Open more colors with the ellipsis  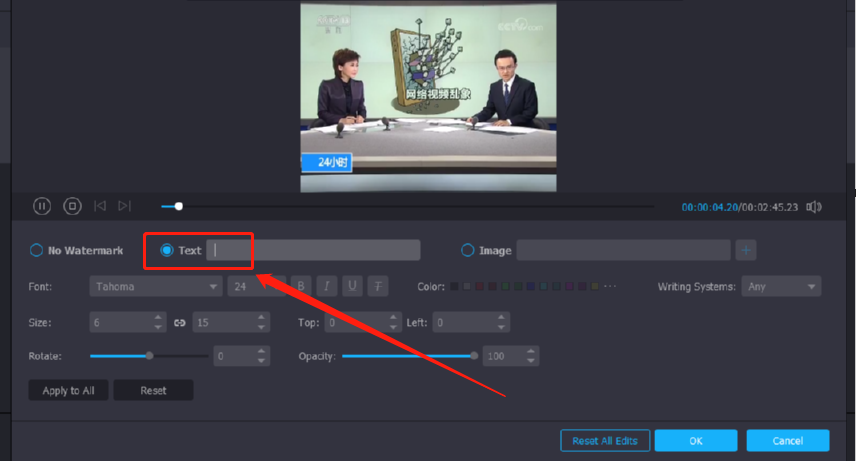coord(610,286)
